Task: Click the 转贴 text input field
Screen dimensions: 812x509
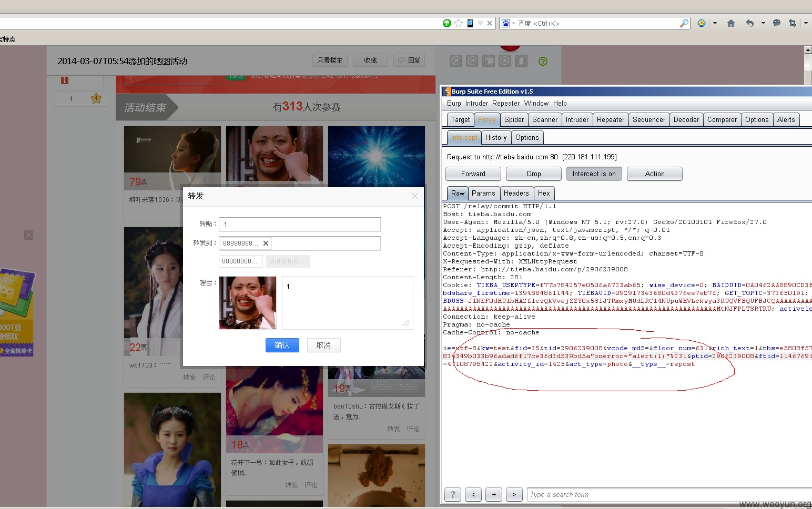Action: [300, 224]
